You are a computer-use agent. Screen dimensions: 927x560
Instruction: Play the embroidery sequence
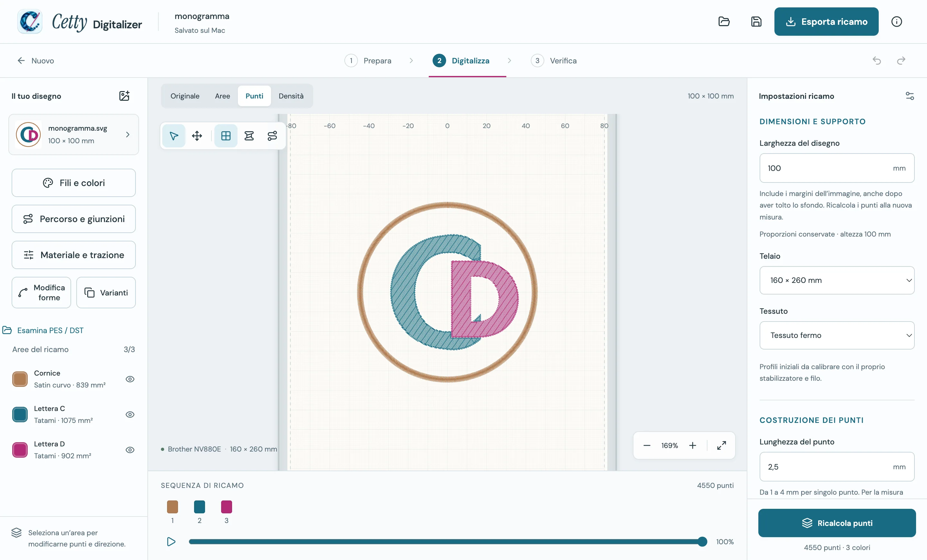pyautogui.click(x=171, y=542)
